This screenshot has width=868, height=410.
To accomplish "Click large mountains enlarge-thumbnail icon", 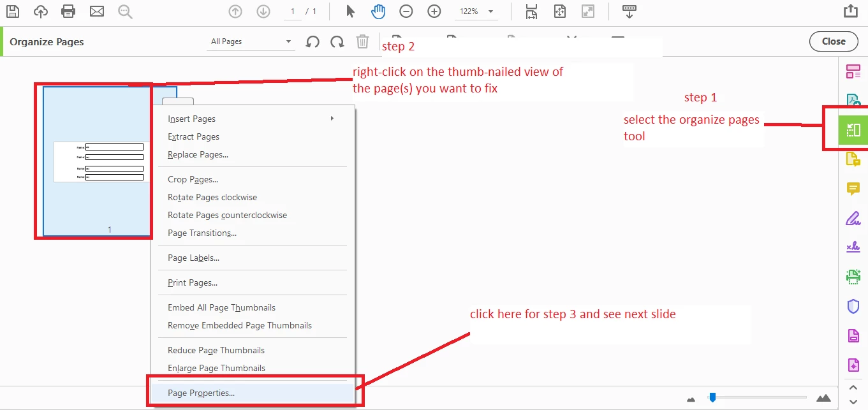I will tap(824, 398).
